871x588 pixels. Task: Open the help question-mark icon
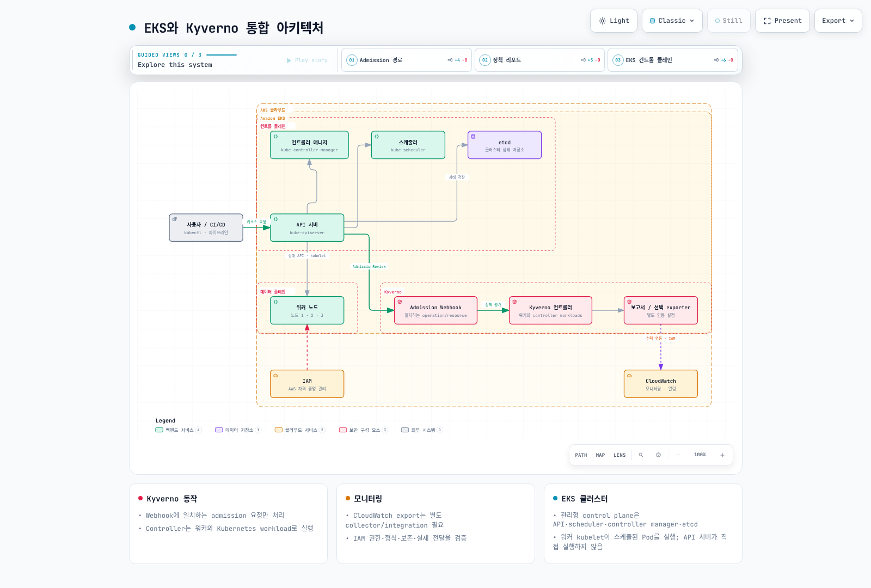click(658, 455)
